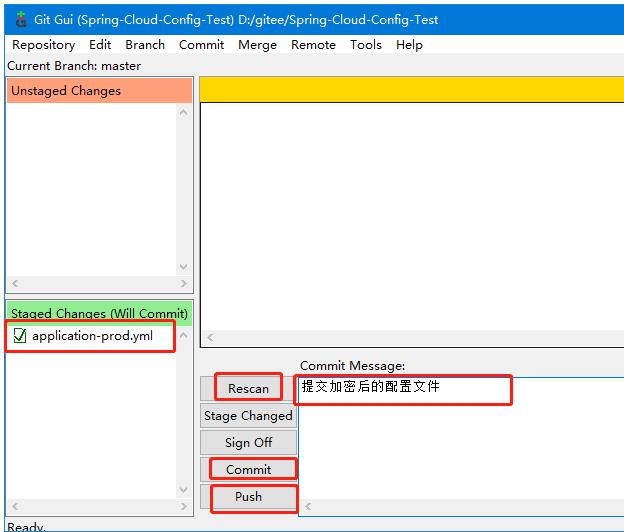Select application-prod.yml in staged changes
This screenshot has height=532, width=624.
pos(92,336)
